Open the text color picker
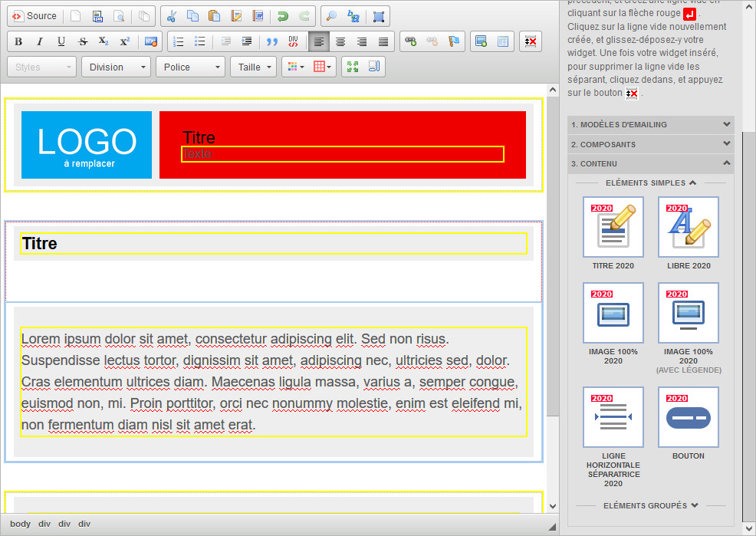Viewport: 756px width, 536px height. 294,67
